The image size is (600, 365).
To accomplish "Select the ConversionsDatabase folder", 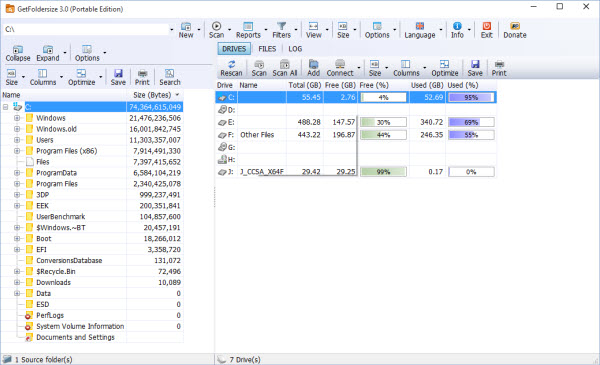I will pyautogui.click(x=92, y=261).
